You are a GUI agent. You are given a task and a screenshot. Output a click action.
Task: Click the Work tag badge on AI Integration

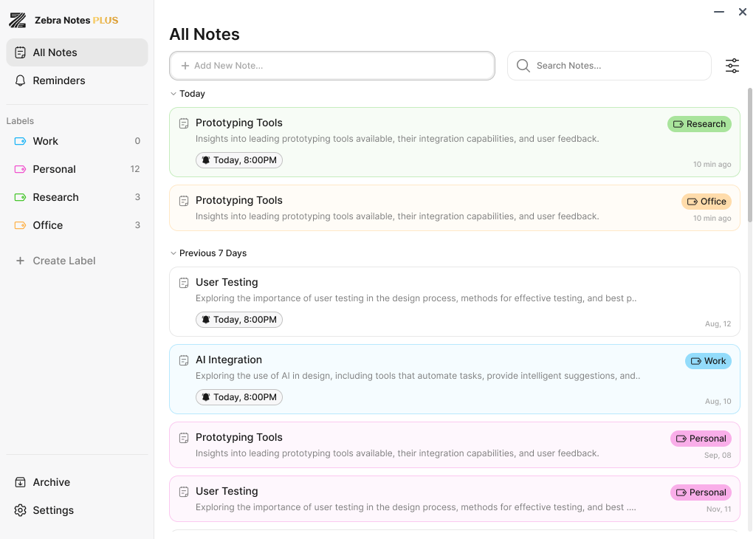(x=708, y=361)
